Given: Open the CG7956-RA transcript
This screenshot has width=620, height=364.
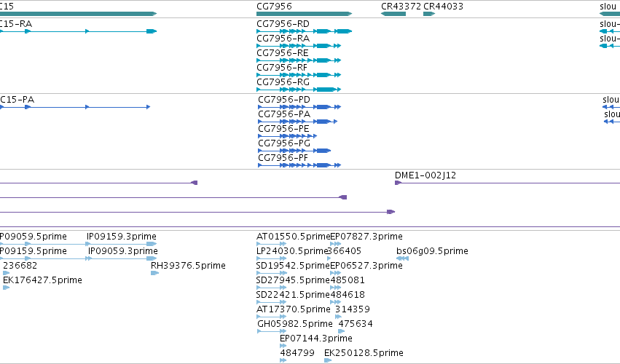Looking at the screenshot, I should (299, 46).
